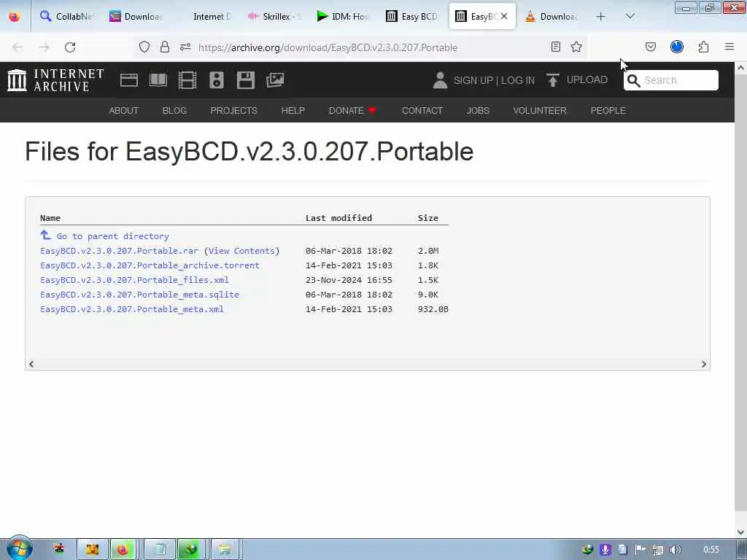Open the VOLUNTEER menu item
This screenshot has height=560, width=747.
[540, 111]
